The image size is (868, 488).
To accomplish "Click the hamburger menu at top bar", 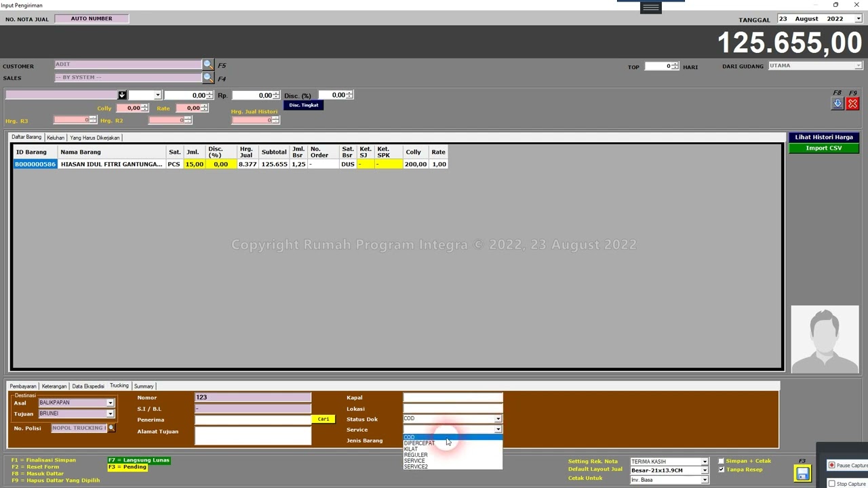I will 651,7.
